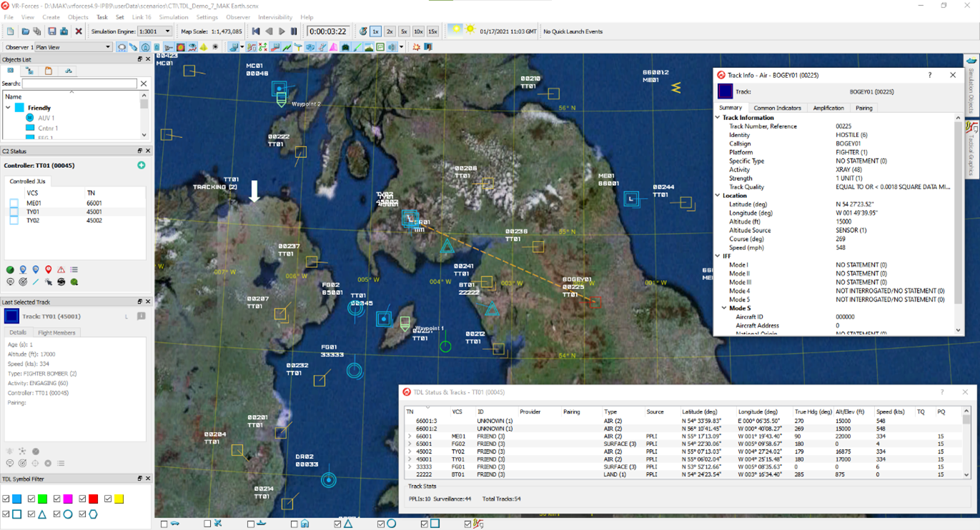Click the red X delete icon in toolbar
Screen dimensions: 980x530
(x=79, y=31)
